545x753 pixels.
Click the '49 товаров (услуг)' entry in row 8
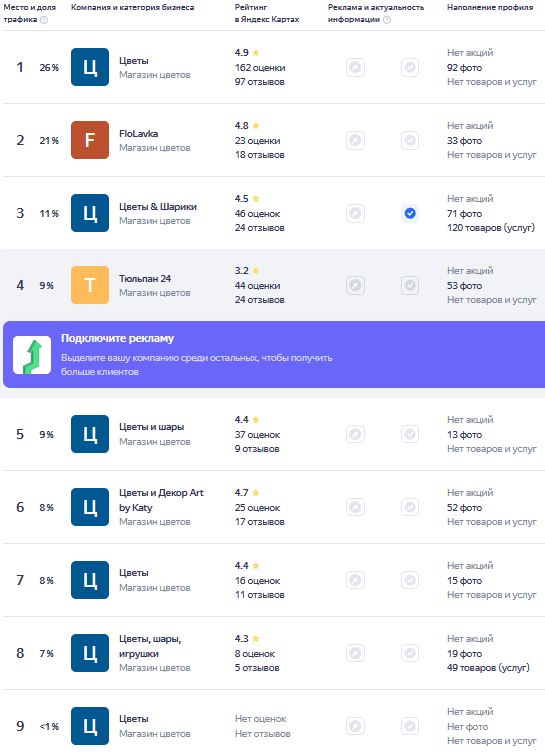pyautogui.click(x=488, y=668)
